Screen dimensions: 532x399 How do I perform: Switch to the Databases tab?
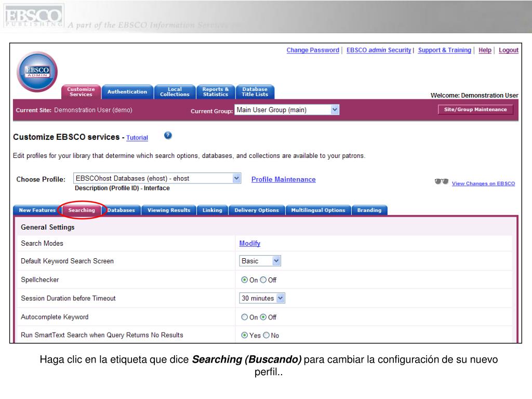pyautogui.click(x=121, y=210)
